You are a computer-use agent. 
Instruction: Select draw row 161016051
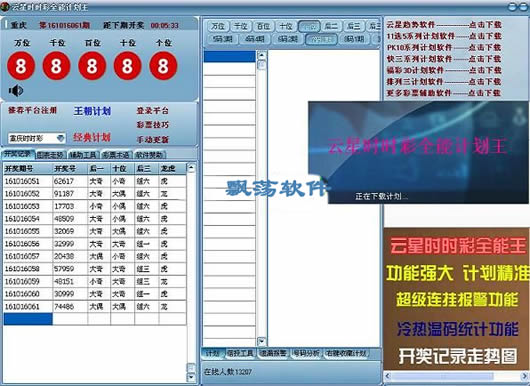pyautogui.click(x=95, y=181)
